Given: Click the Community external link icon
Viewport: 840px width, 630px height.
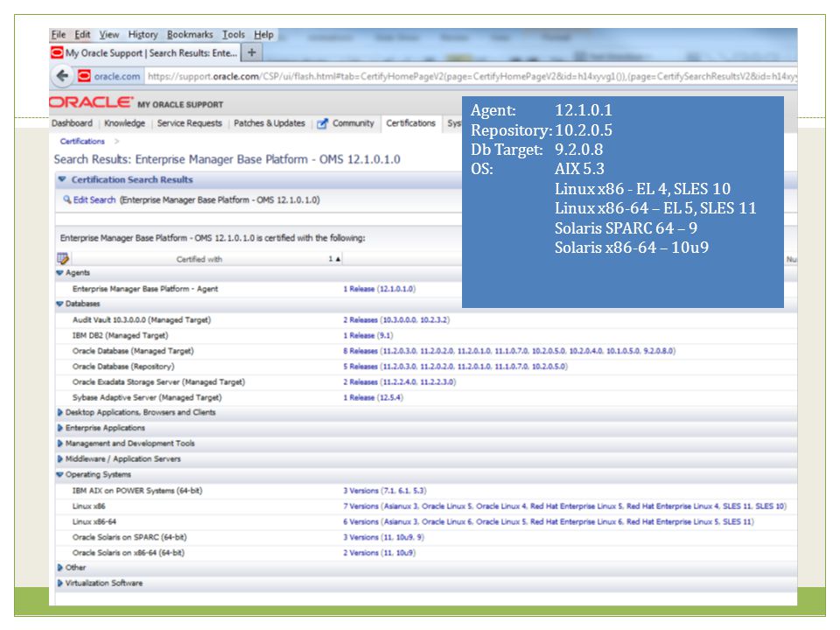Looking at the screenshot, I should pyautogui.click(x=322, y=123).
